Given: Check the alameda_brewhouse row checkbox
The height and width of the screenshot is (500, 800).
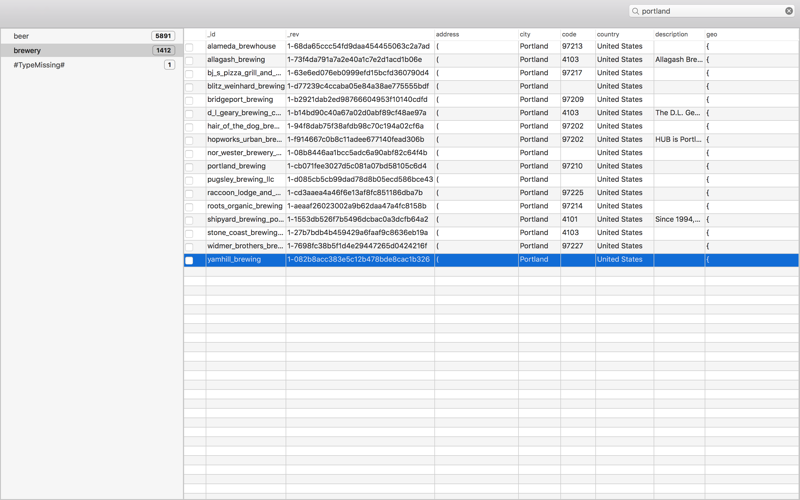Looking at the screenshot, I should tap(189, 47).
